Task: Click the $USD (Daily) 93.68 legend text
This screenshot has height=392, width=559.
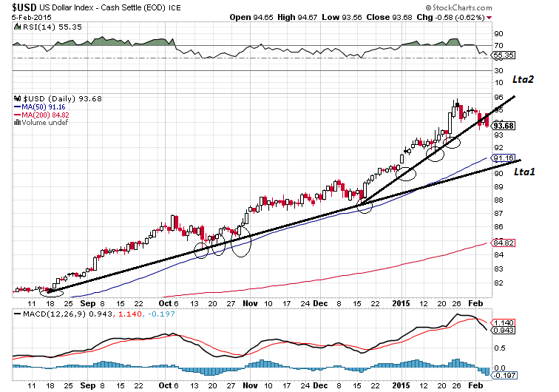Action: click(x=62, y=98)
